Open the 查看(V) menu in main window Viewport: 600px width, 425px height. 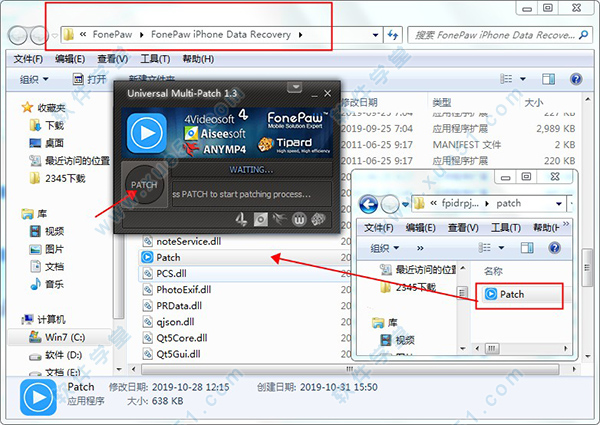coord(112,59)
